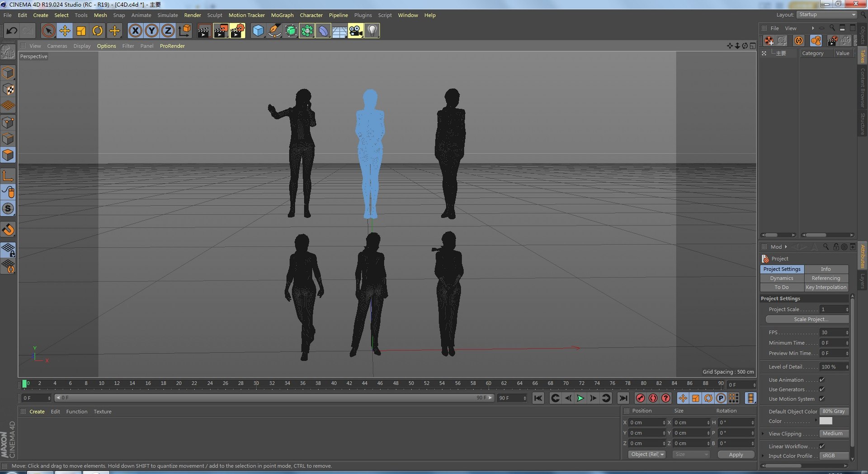This screenshot has width=868, height=474.
Task: Toggle the Linear Workflow checkbox
Action: click(x=822, y=446)
